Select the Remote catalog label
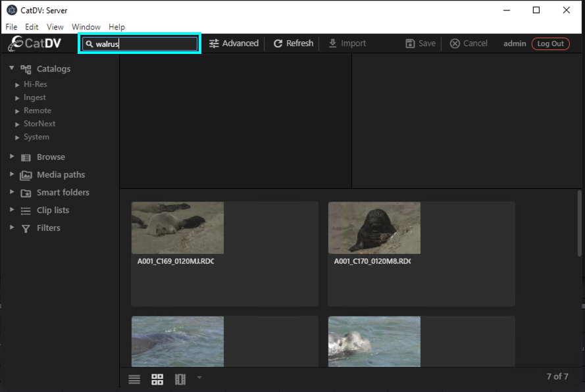585x392 pixels. click(x=38, y=110)
